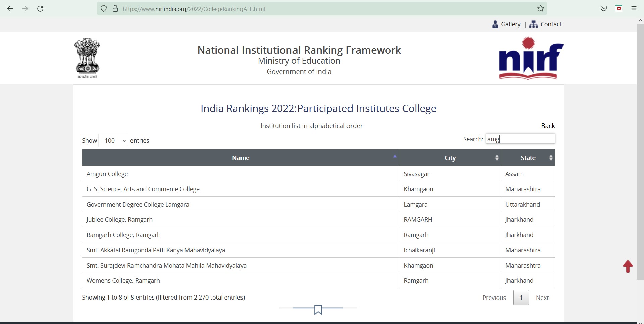Open the Show entries dropdown
This screenshot has height=324, width=644.
pos(114,141)
